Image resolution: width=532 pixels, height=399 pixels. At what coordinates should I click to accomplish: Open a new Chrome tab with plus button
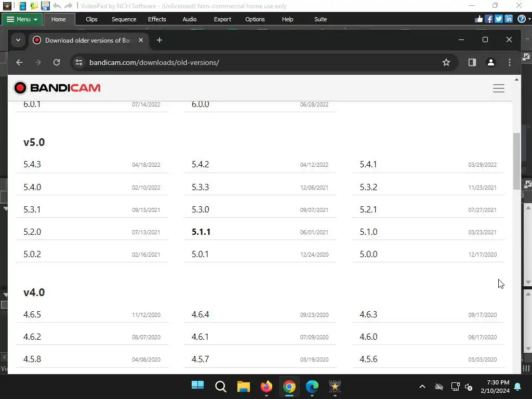pos(159,40)
